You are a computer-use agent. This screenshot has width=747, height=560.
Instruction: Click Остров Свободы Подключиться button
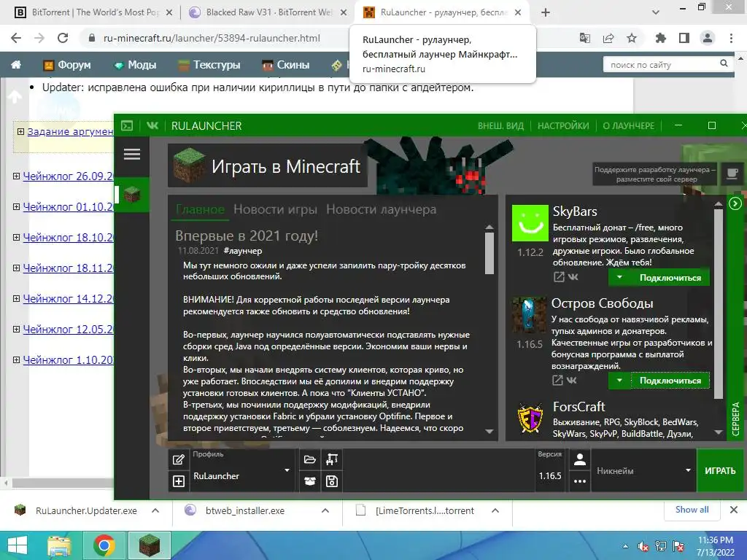coord(670,380)
